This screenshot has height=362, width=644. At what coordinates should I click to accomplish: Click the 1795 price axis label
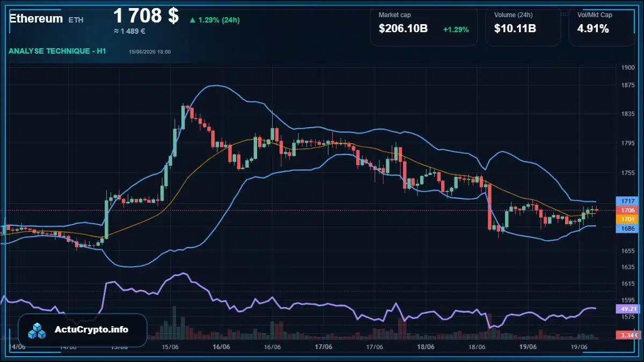point(628,143)
